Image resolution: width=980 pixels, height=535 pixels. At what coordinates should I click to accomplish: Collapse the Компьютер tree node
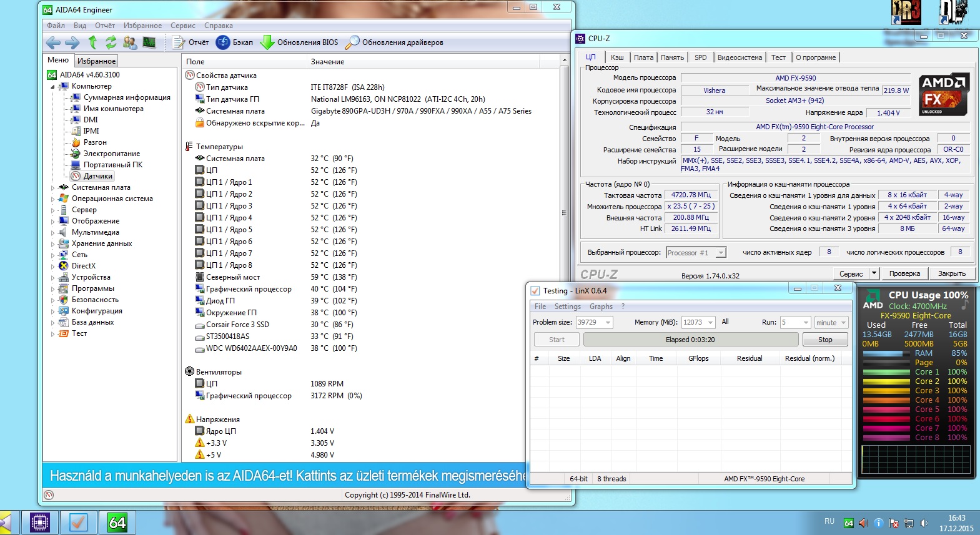(52, 87)
